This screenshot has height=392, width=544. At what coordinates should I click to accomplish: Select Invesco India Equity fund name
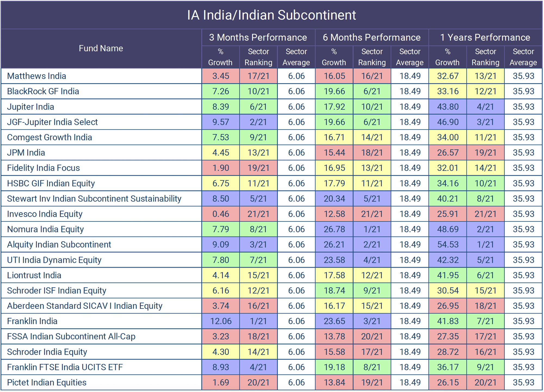45,214
